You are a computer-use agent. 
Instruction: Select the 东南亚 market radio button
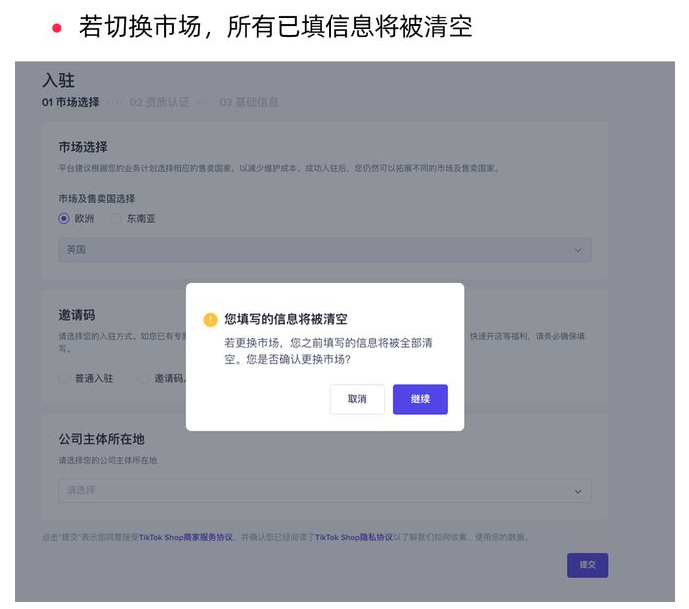coord(117,218)
